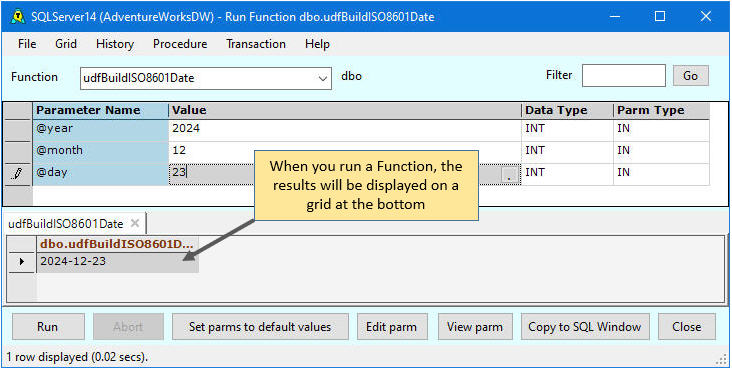Screen dimensions: 732x370
Task: Maximize the Run Function window
Action: [x=660, y=17]
